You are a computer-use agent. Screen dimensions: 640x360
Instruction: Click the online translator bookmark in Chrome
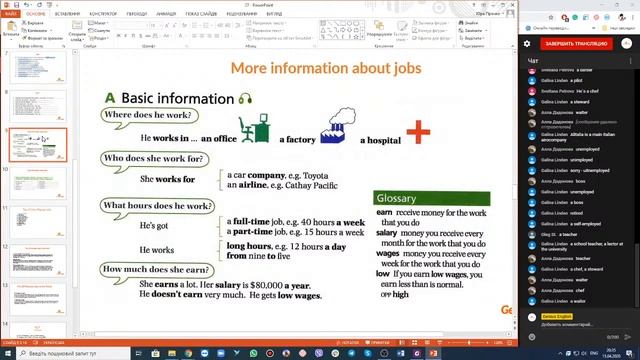pos(548,28)
